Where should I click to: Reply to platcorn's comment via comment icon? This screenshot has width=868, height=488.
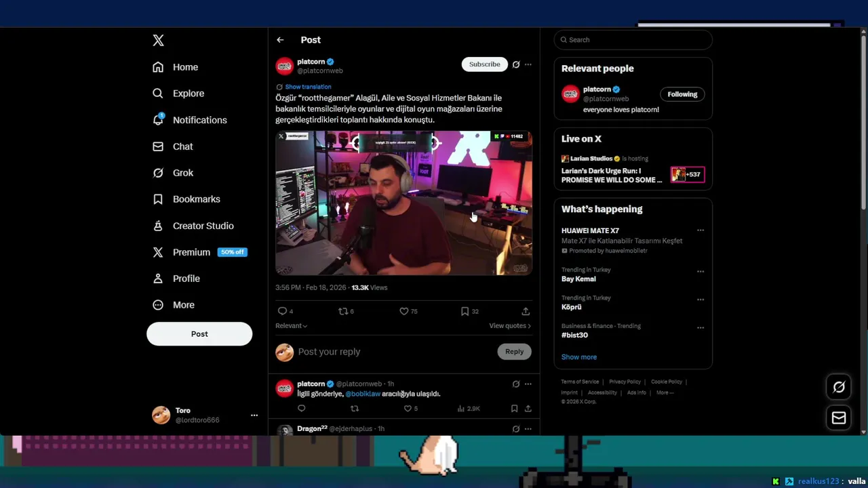coord(302,409)
